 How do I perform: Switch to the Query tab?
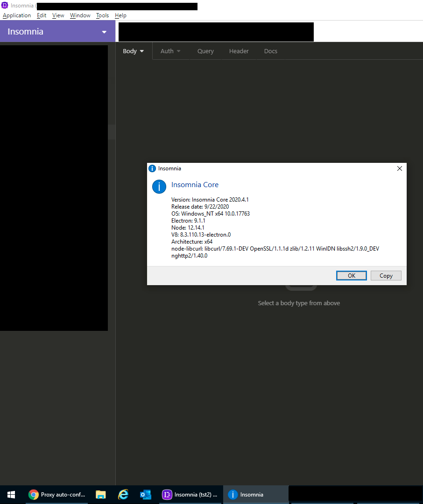click(205, 51)
